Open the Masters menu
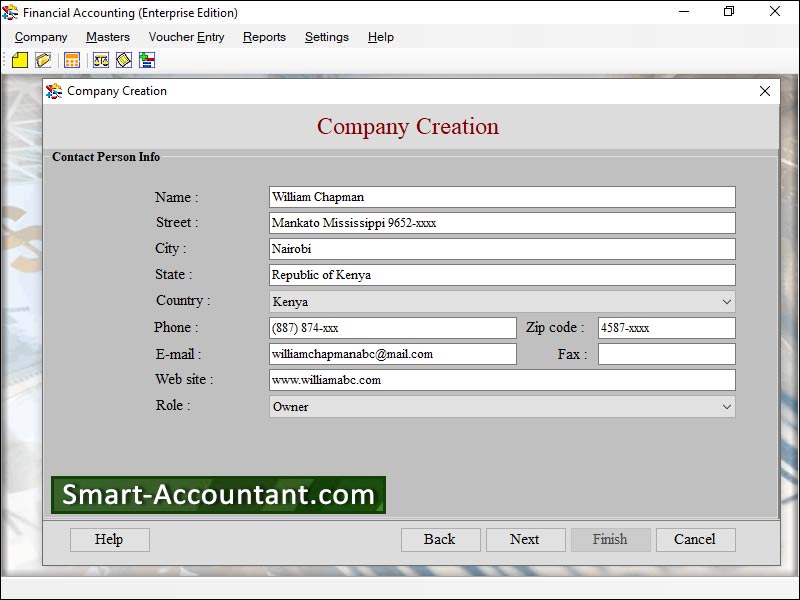This screenshot has height=600, width=800. pyautogui.click(x=108, y=37)
